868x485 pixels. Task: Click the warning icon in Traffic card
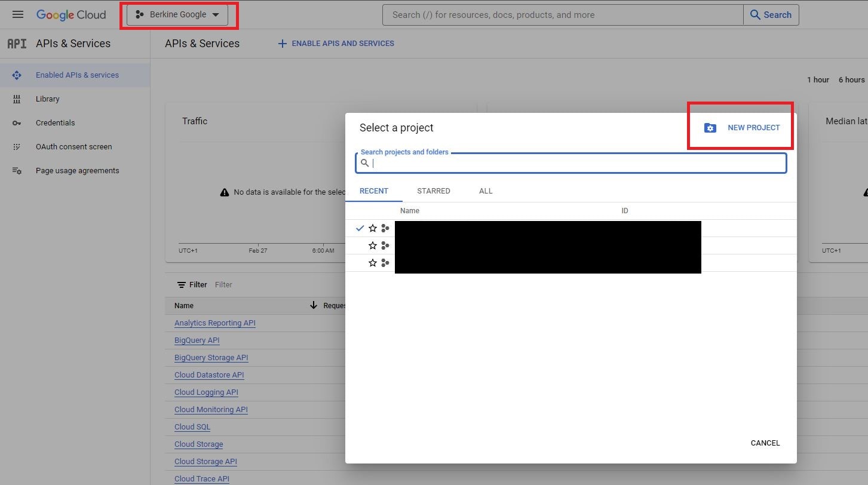(x=225, y=192)
